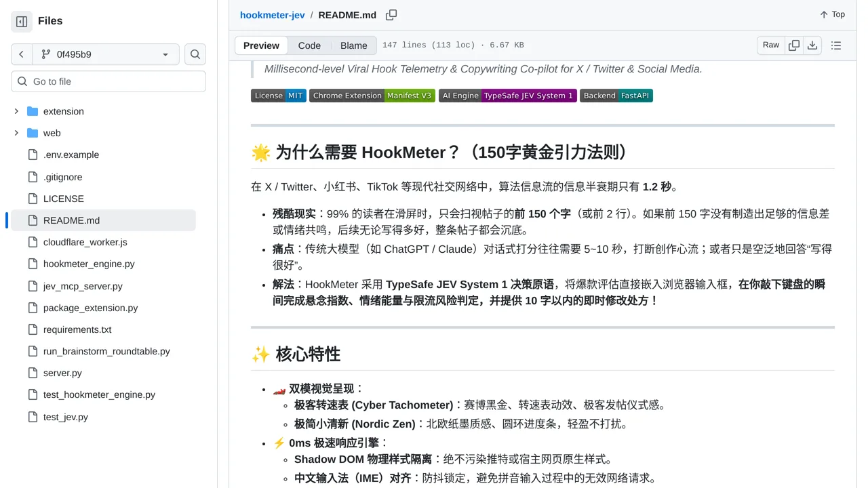
Task: Open the 0f495b9 branch selector dropdown
Action: pyautogui.click(x=106, y=54)
